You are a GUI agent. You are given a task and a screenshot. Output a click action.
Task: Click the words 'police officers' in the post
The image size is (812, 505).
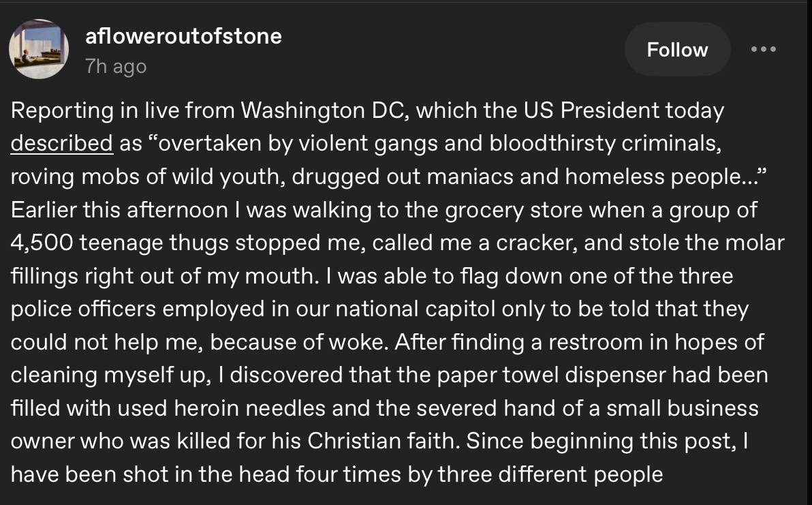click(83, 309)
